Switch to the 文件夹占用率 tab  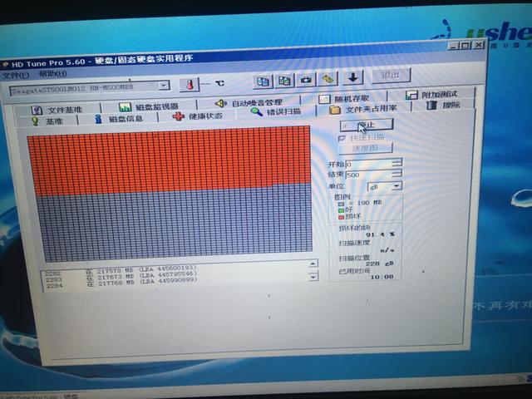pos(363,109)
